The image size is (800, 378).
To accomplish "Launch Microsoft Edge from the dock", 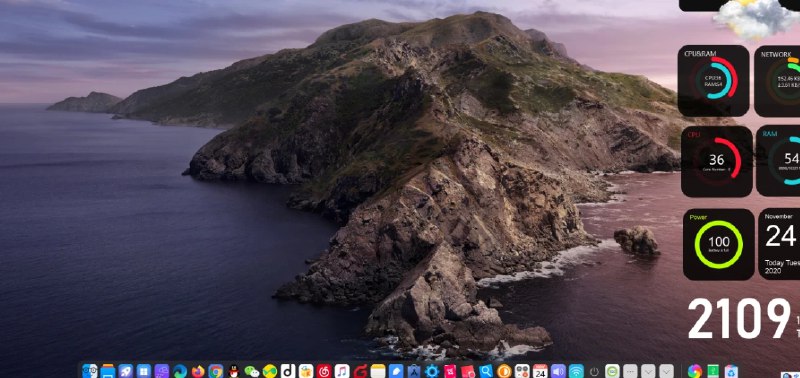I will 180,371.
